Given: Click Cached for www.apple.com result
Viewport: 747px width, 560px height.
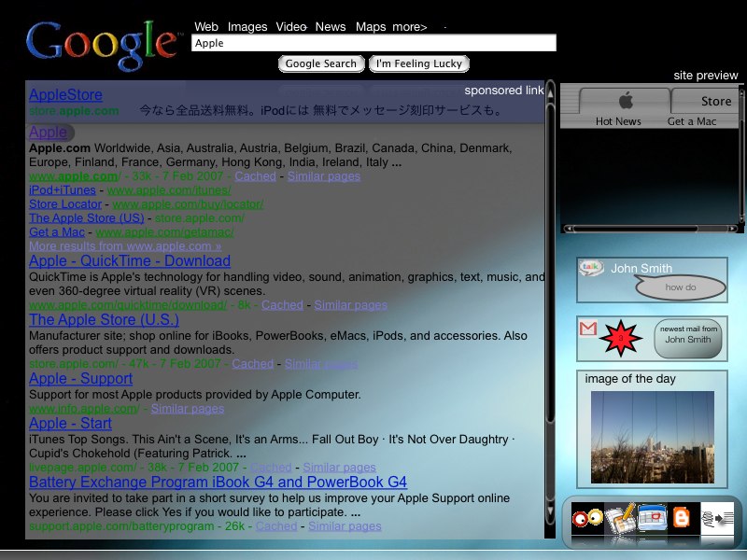Looking at the screenshot, I should (255, 176).
